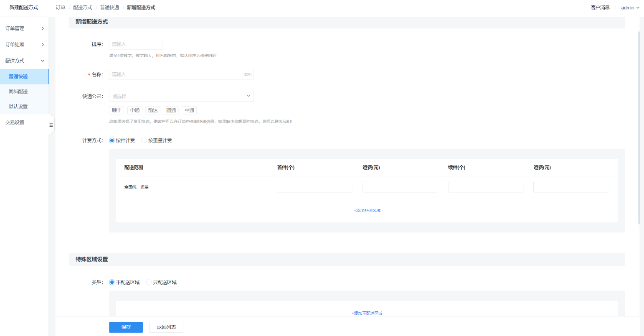Pick the 圆通 courier tag
The image size is (644, 336).
coord(171,110)
